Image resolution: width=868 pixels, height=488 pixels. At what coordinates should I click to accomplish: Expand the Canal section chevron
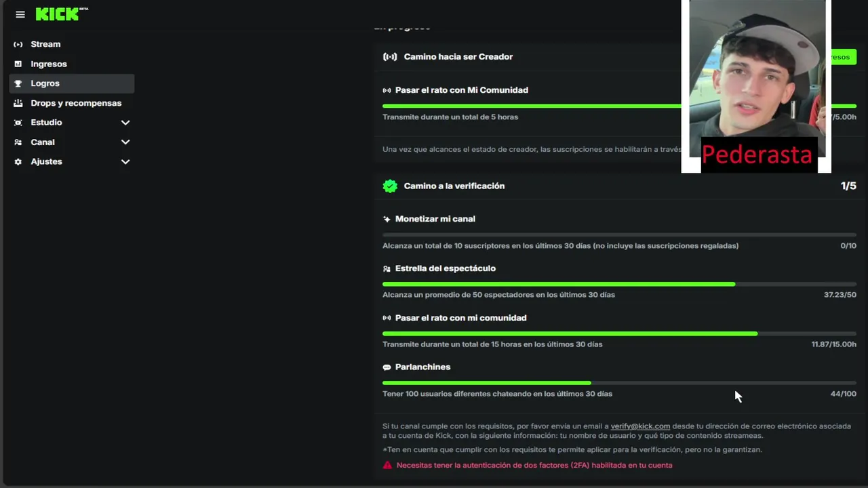[125, 142]
